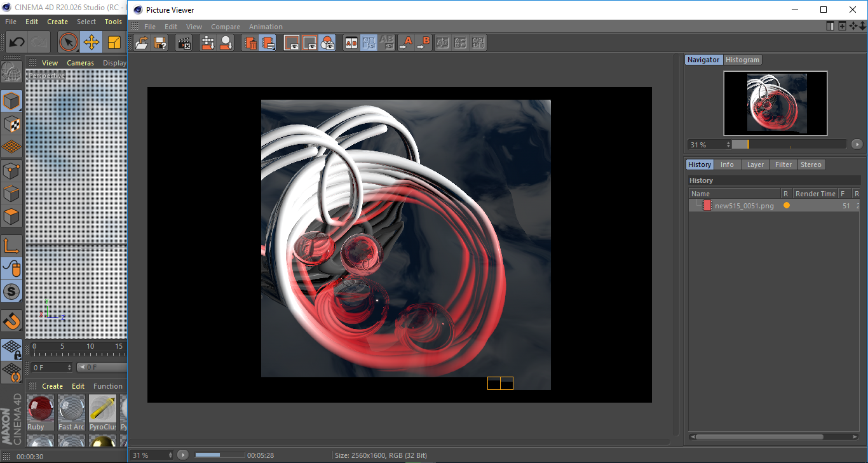Click the Make Editable globe icon
868x463 pixels.
[x=11, y=72]
